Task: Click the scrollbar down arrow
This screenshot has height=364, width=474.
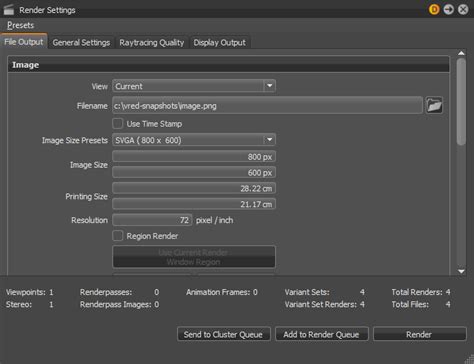Action: coord(461,271)
